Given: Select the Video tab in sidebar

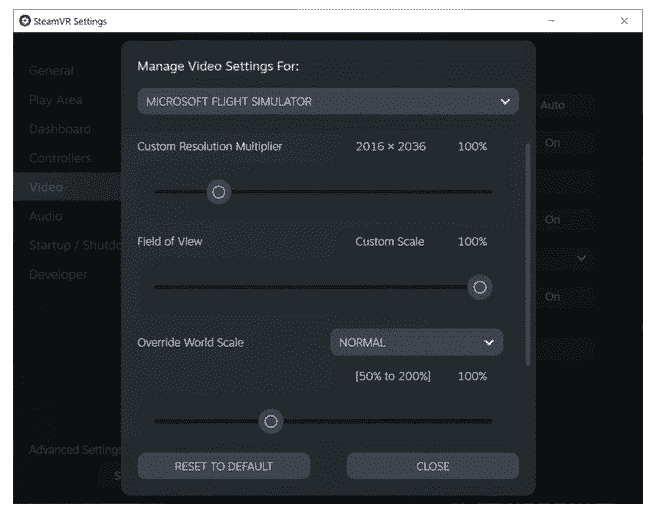Looking at the screenshot, I should 67,187.
